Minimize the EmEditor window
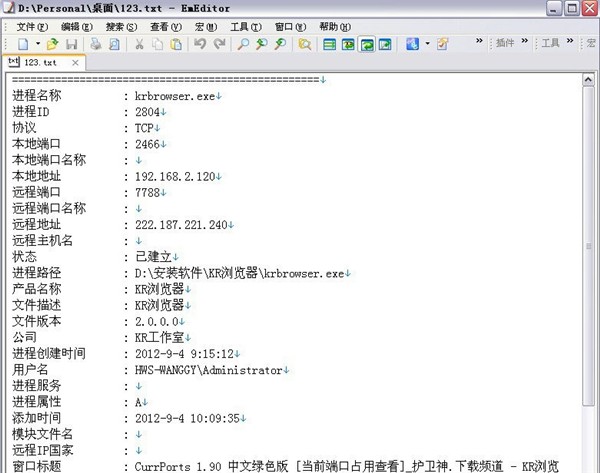The image size is (600, 473). (554, 8)
